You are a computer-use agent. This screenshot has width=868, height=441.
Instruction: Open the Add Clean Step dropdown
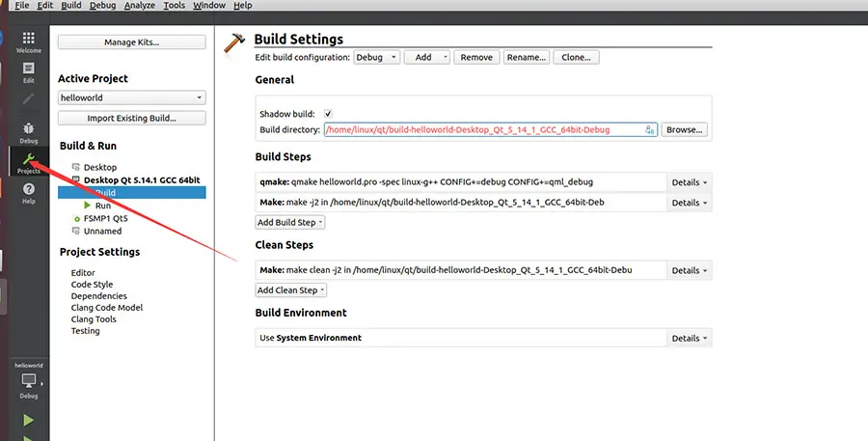291,289
